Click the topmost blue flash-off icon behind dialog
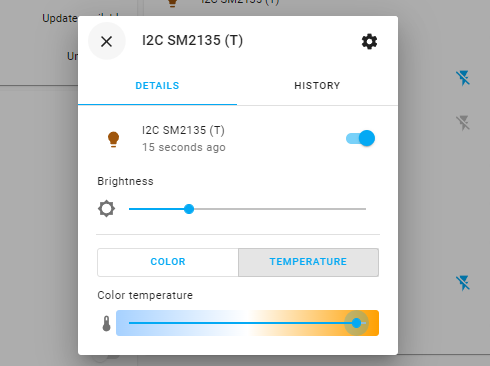This screenshot has height=366, width=490. click(463, 78)
